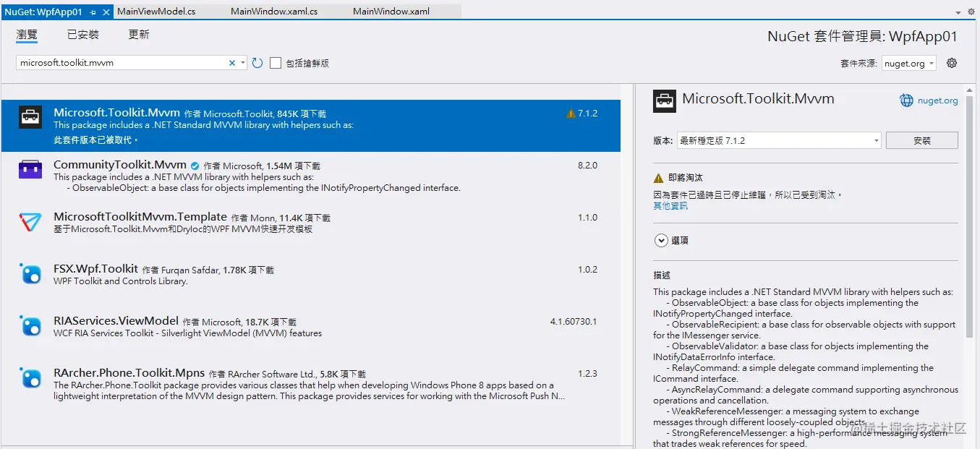Click version 4.1.60730.1 text
Screen dimensions: 980x449
click(x=574, y=322)
